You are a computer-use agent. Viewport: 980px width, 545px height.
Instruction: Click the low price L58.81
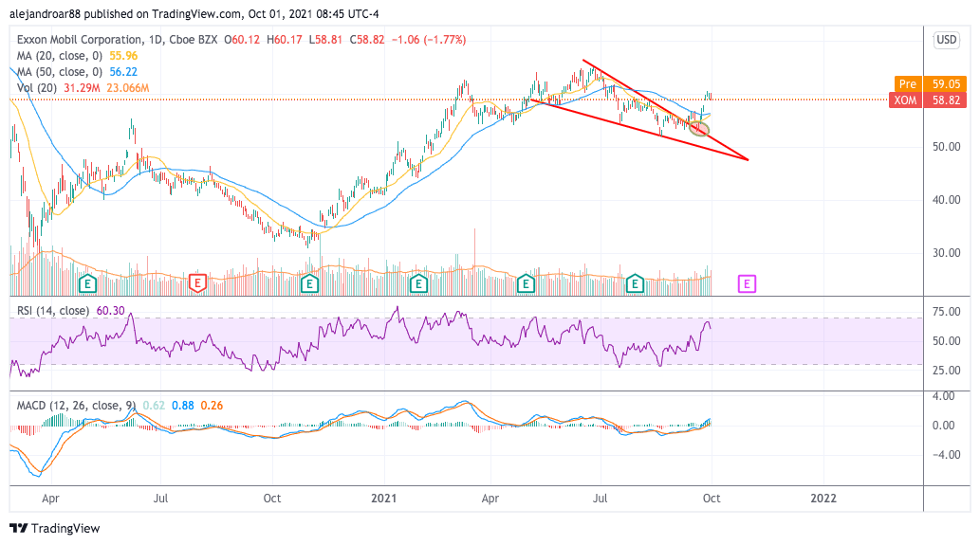325,39
